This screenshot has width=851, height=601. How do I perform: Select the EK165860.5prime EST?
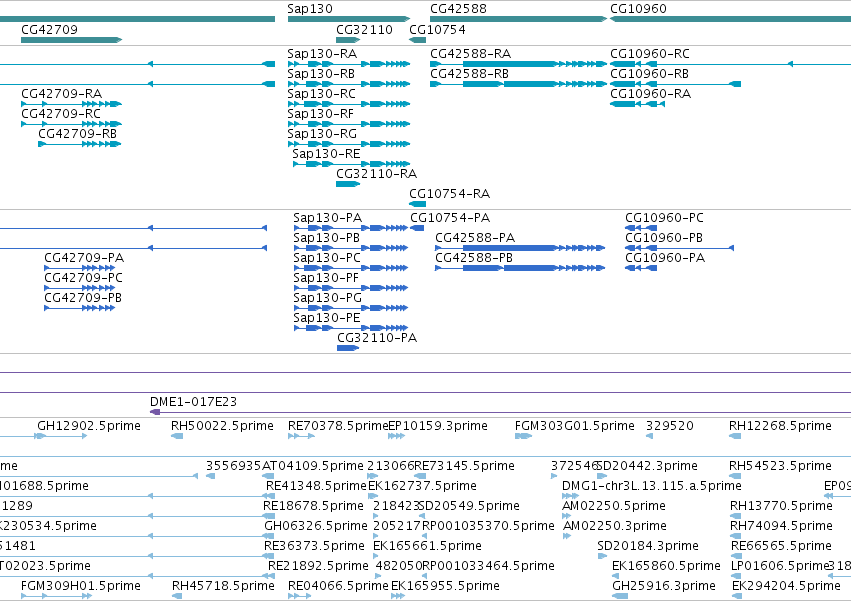click(x=616, y=576)
